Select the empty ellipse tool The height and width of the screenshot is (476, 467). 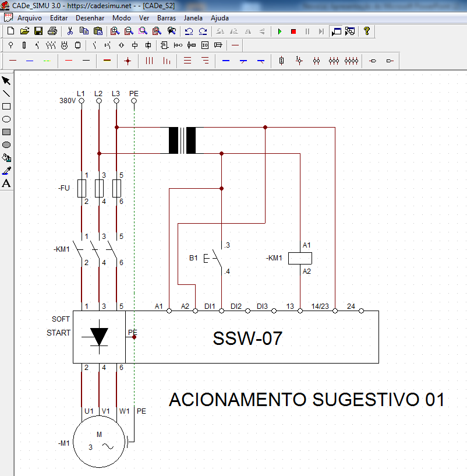pyautogui.click(x=6, y=119)
